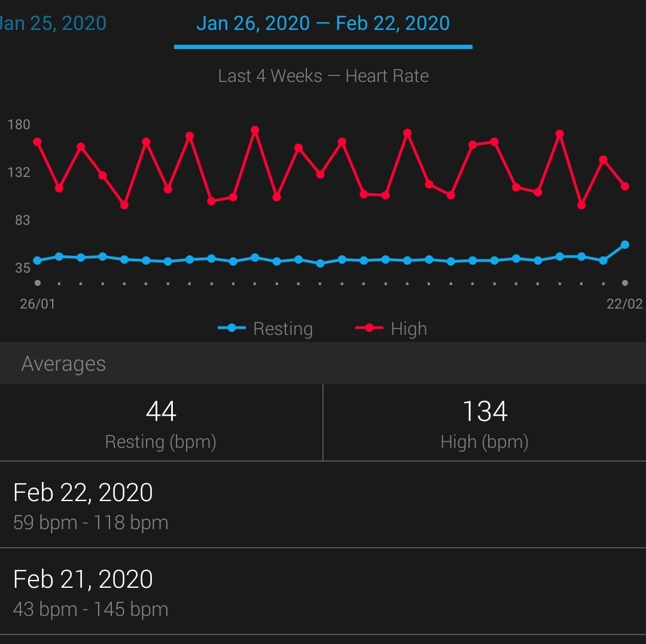This screenshot has height=644, width=646.
Task: Select the last Resting point on 22/02
Action: coord(625,245)
